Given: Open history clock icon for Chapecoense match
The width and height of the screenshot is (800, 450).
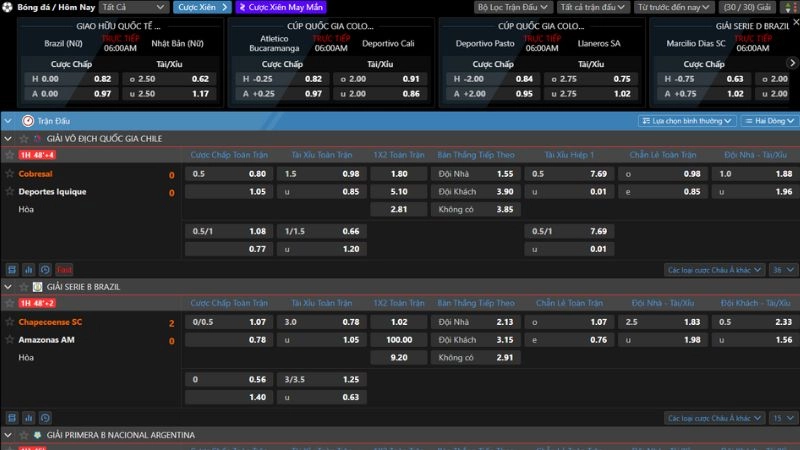Looking at the screenshot, I should 45,418.
